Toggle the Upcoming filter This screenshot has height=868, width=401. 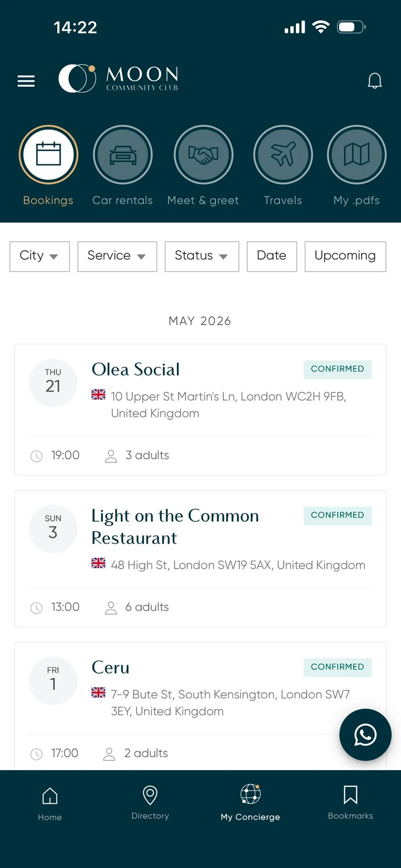[x=345, y=256]
